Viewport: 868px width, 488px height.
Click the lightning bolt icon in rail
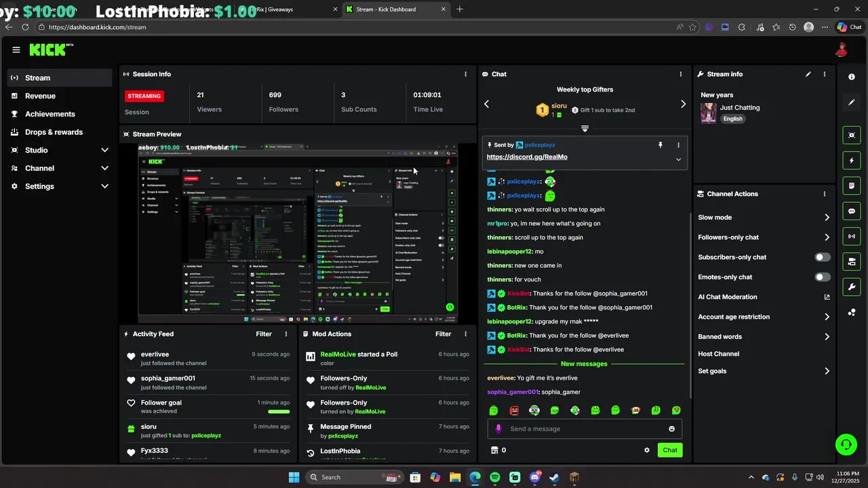pos(852,161)
